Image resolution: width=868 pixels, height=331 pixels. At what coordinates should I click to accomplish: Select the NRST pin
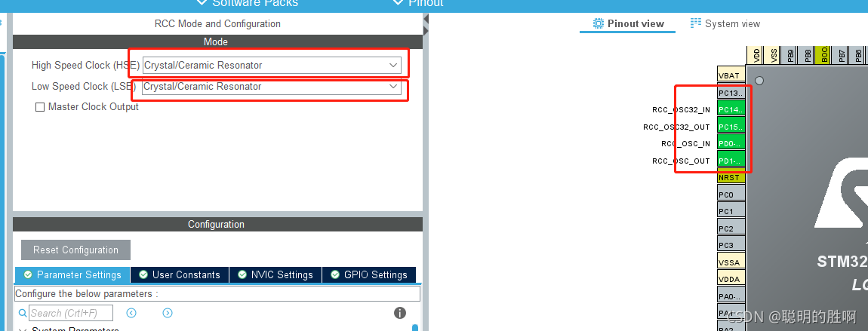point(731,177)
